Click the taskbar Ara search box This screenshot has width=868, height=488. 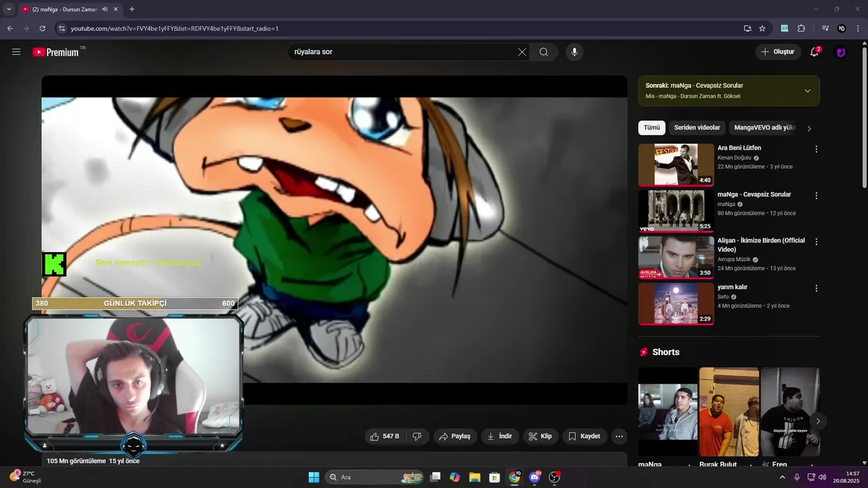375,477
